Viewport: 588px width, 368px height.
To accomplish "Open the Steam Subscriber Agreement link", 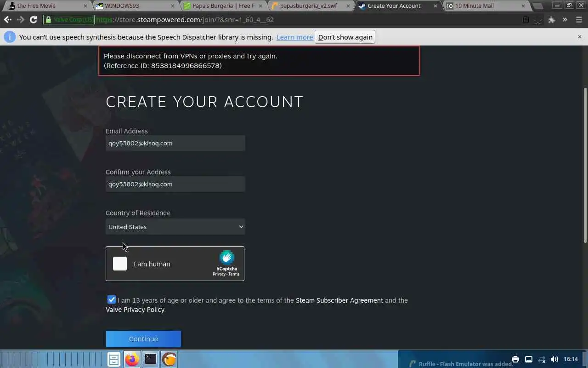I will coord(339,300).
